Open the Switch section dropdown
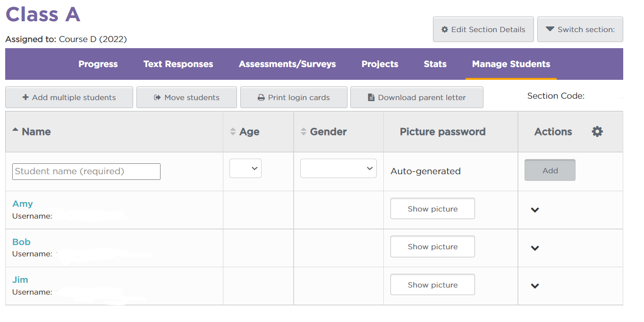 [580, 29]
